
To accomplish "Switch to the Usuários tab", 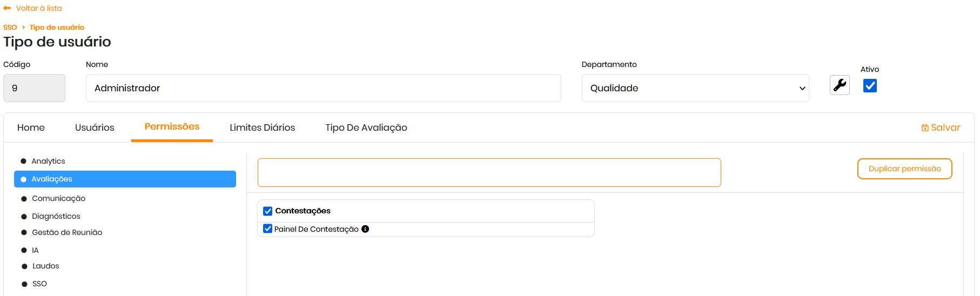I will tap(95, 127).
